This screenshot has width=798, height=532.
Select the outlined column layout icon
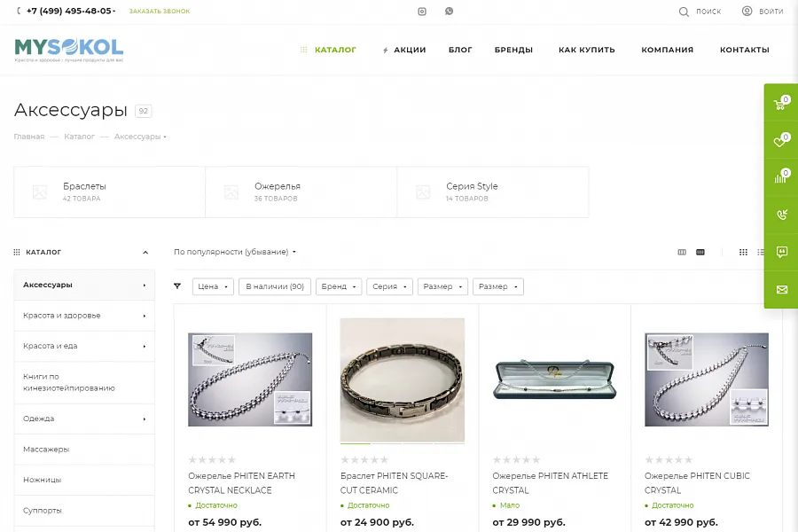pyautogui.click(x=682, y=252)
